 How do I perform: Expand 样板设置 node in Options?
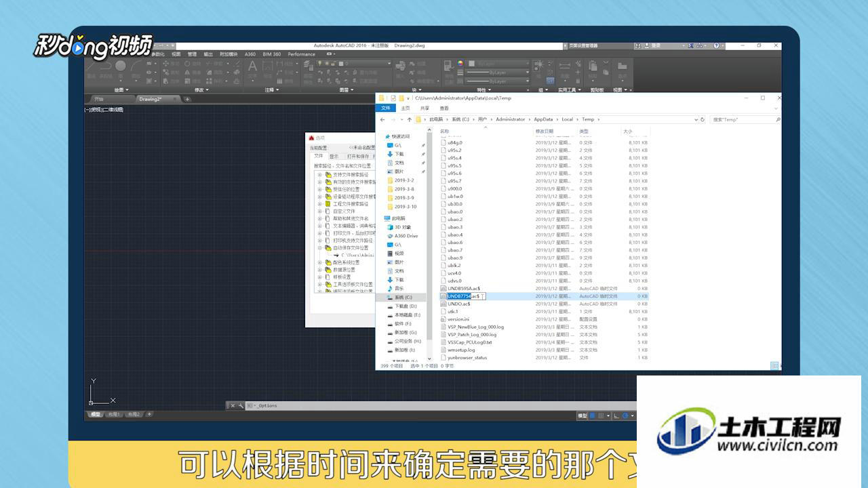[319, 277]
